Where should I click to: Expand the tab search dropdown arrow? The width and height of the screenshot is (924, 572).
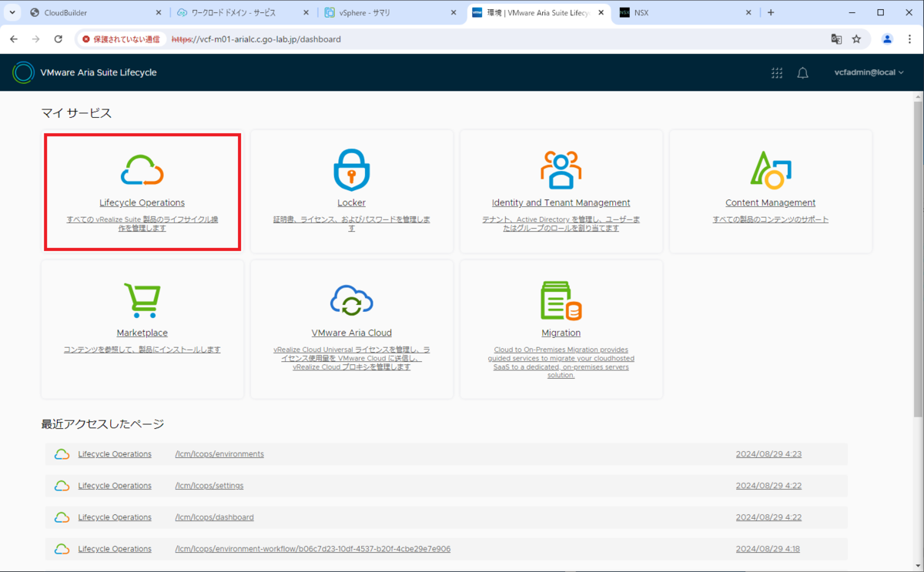(12, 12)
